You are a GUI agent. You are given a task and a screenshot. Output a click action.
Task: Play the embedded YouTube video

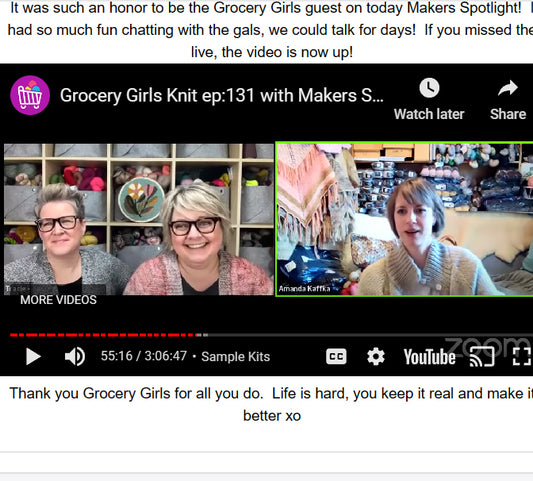tap(33, 357)
